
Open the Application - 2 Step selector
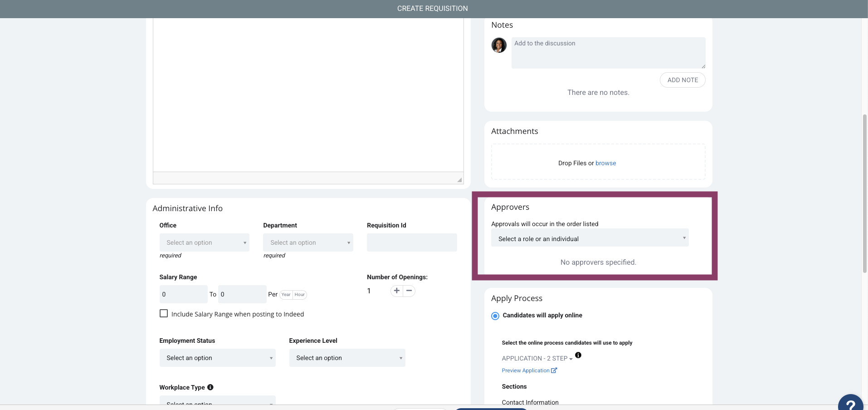pyautogui.click(x=537, y=359)
